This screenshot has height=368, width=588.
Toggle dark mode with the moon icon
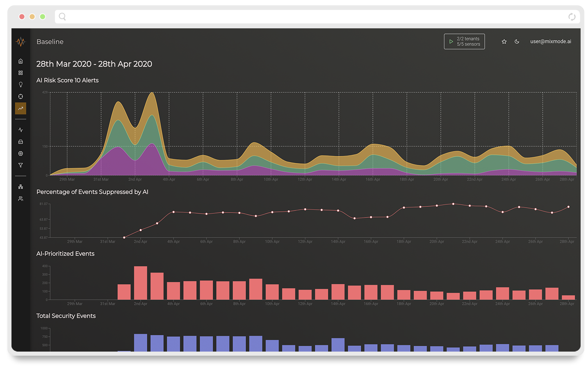[517, 41]
